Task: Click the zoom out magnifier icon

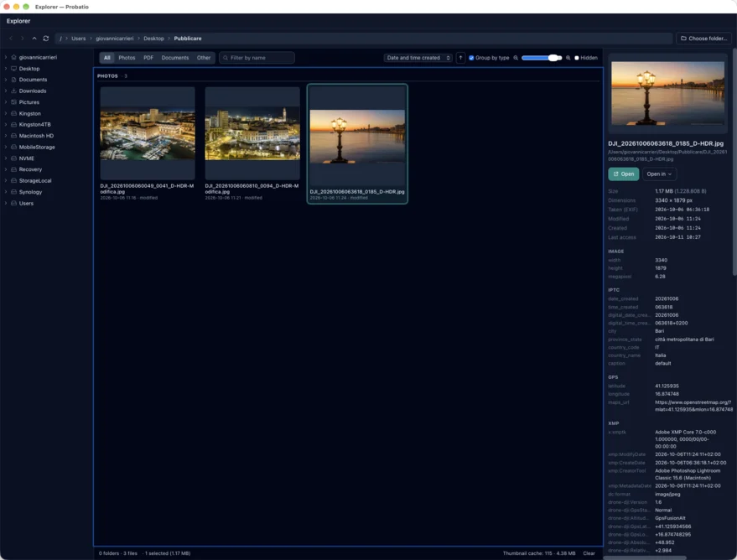Action: (x=516, y=58)
